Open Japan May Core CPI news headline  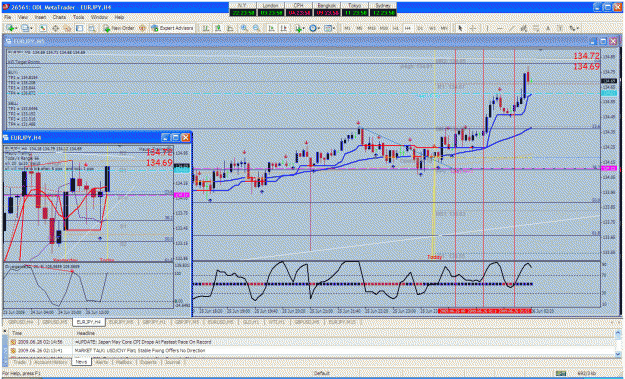click(x=143, y=342)
